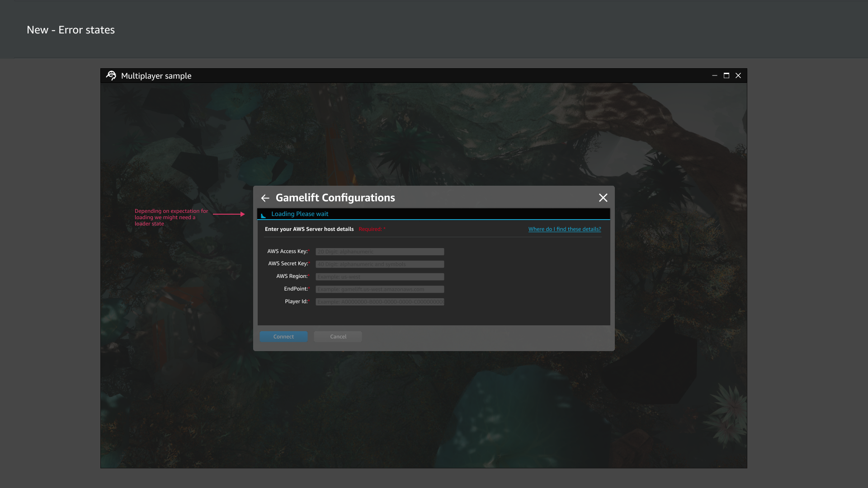Close the Multiplayer sample window
The image size is (868, 488).
coord(738,75)
